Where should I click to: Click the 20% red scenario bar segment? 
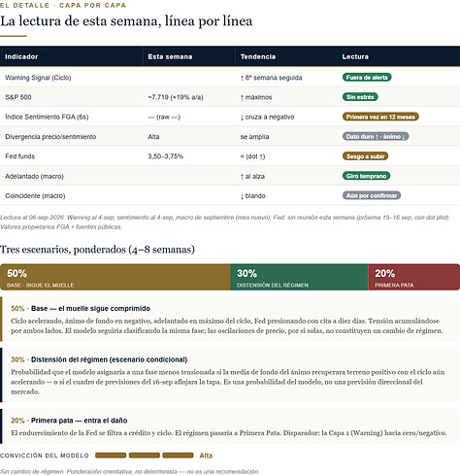414,277
